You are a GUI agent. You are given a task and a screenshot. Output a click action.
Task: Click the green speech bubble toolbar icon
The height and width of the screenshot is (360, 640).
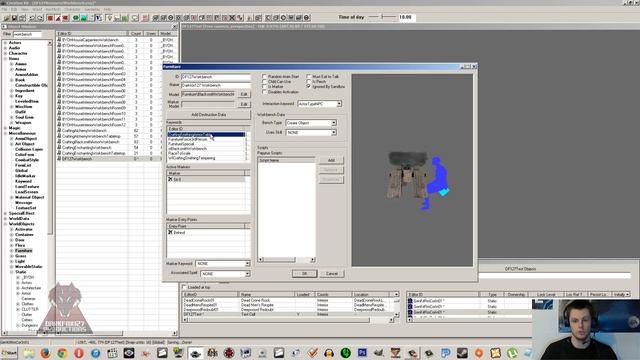[76, 18]
